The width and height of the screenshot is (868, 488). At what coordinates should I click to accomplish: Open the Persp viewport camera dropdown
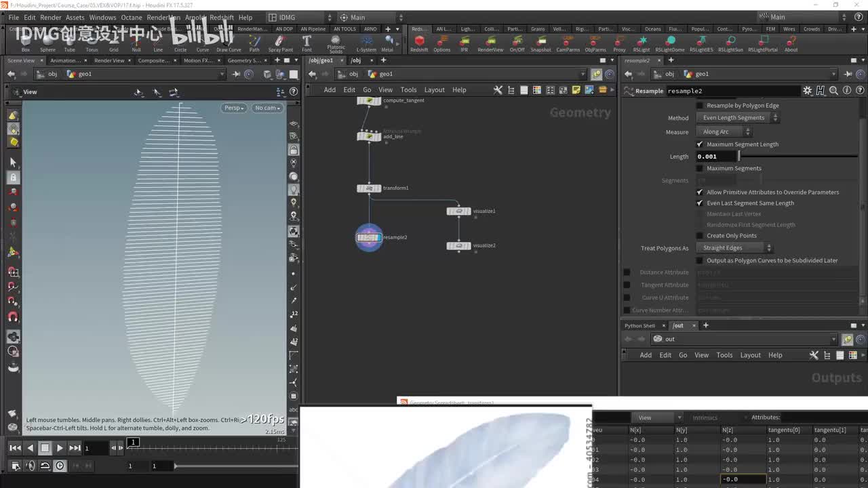pos(233,108)
